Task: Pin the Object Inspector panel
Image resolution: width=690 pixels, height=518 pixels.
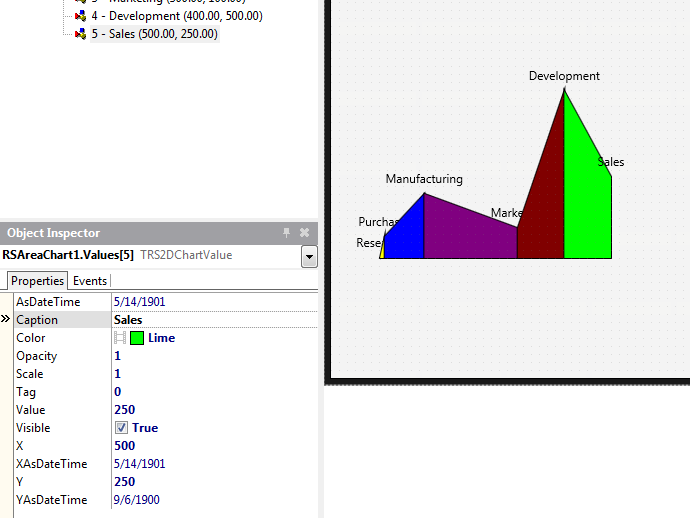Action: tap(286, 233)
